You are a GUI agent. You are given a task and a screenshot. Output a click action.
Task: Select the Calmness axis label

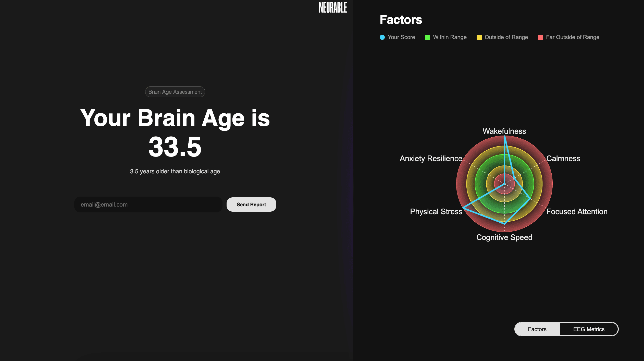tap(564, 158)
